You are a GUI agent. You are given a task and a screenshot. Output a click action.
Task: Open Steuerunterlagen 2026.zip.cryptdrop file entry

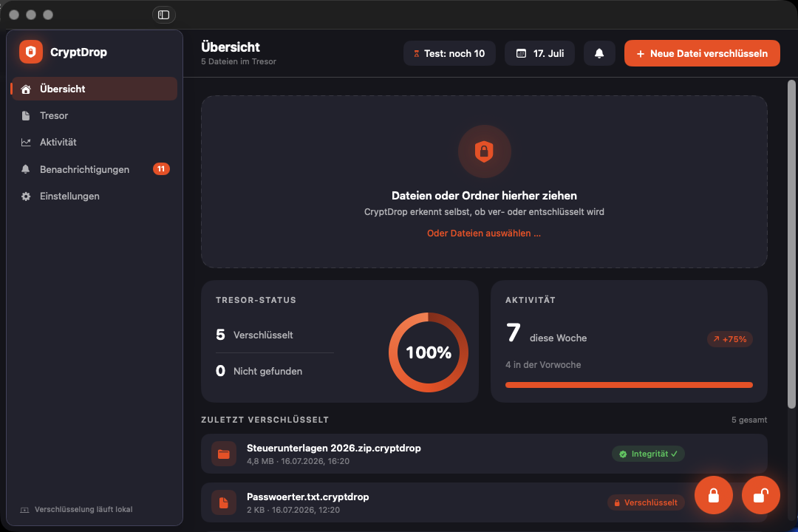(484, 454)
